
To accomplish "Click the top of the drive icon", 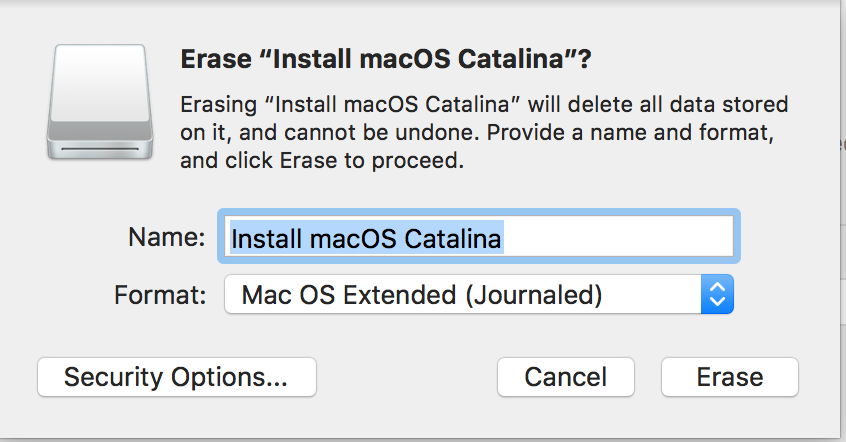I will pyautogui.click(x=100, y=50).
